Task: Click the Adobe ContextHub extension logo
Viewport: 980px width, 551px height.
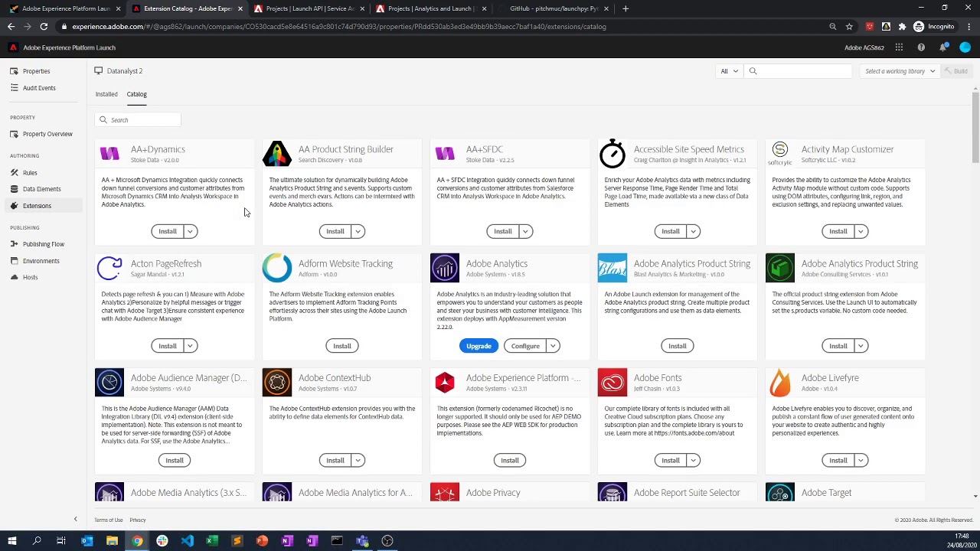Action: click(277, 383)
